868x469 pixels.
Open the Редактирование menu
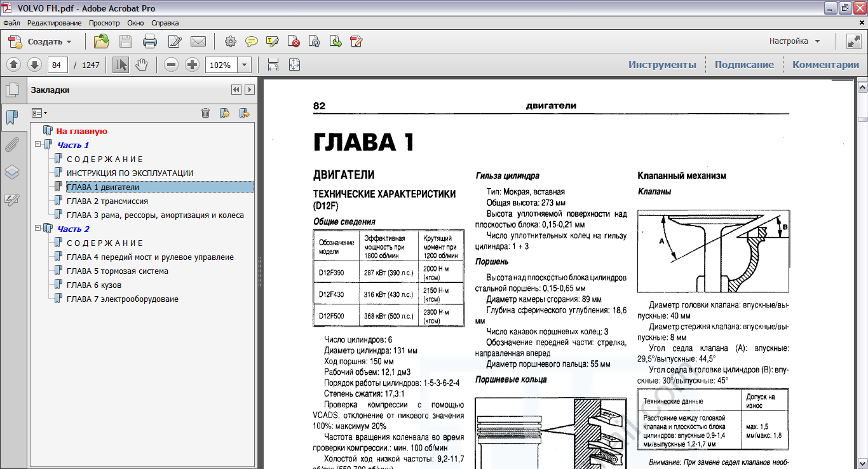click(x=54, y=23)
